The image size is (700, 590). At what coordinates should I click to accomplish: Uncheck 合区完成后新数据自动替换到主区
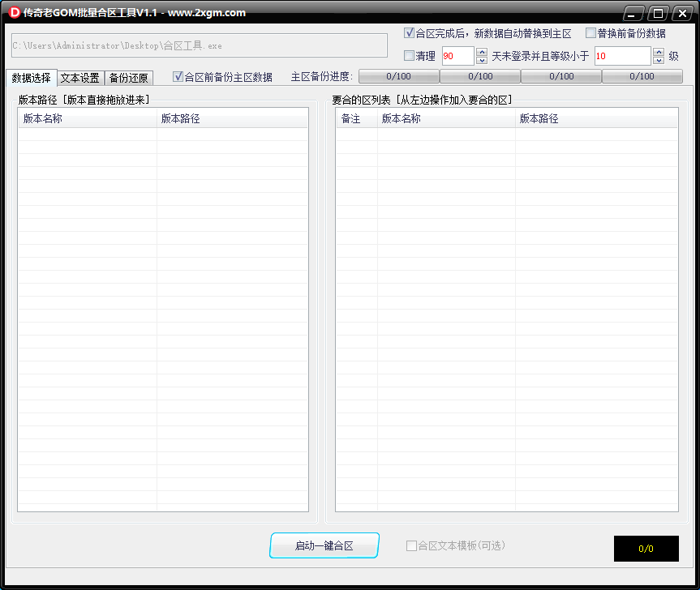407,34
